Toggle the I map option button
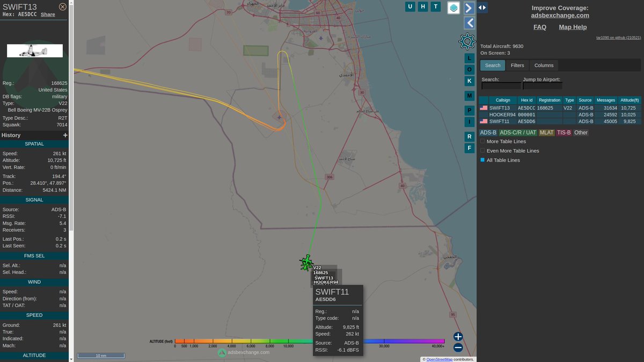Image resolution: width=644 pixels, height=362 pixels. [469, 122]
